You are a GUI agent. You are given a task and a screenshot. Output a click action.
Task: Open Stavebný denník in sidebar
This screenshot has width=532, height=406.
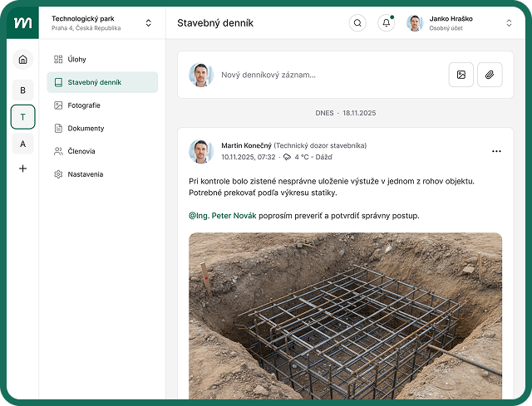[x=102, y=82]
